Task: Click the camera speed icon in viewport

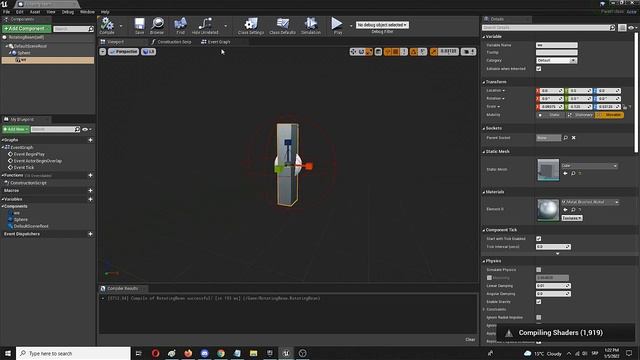Action: pos(468,52)
